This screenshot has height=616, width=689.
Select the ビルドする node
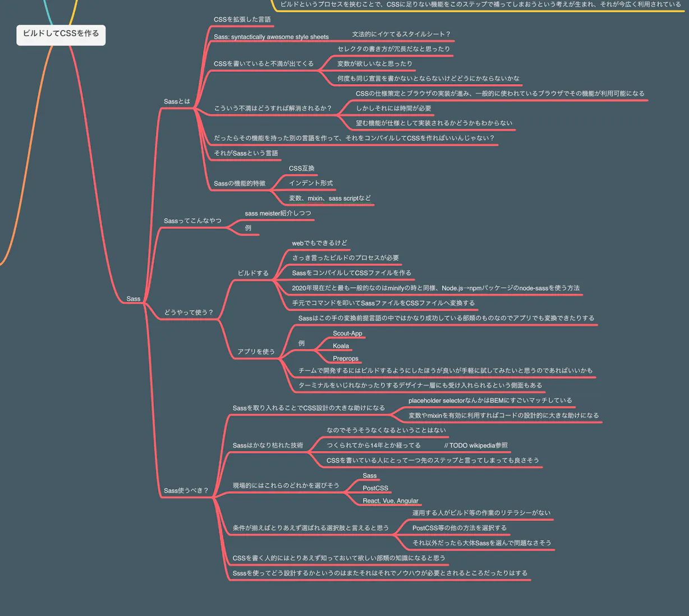pos(254,273)
